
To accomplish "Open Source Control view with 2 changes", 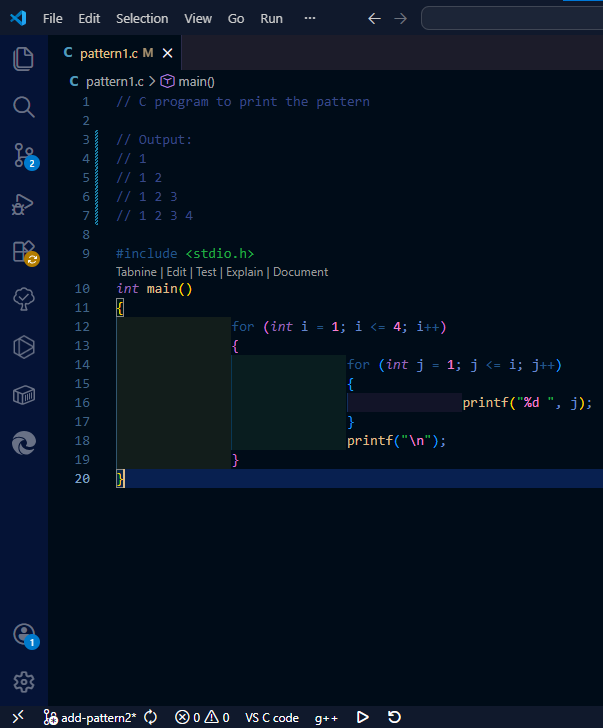I will tap(23, 155).
